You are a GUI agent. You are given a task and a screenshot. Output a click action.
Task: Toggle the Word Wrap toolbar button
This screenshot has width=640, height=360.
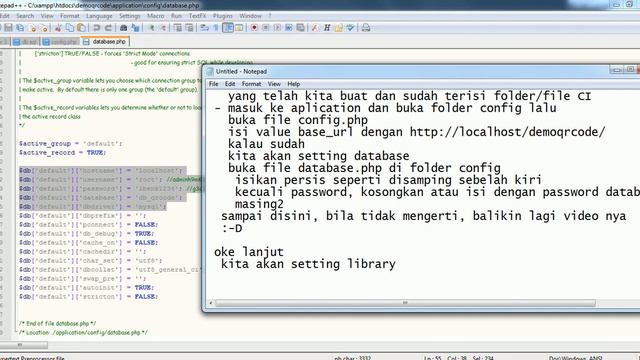coord(204,28)
